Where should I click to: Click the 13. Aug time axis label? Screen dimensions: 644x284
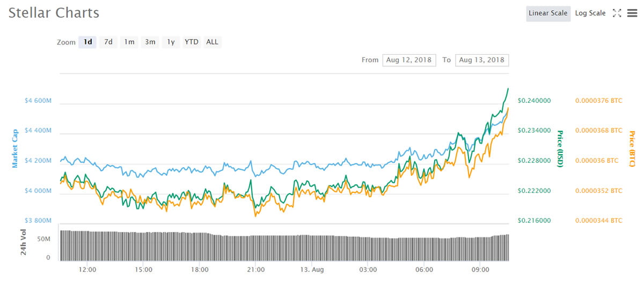click(x=312, y=270)
